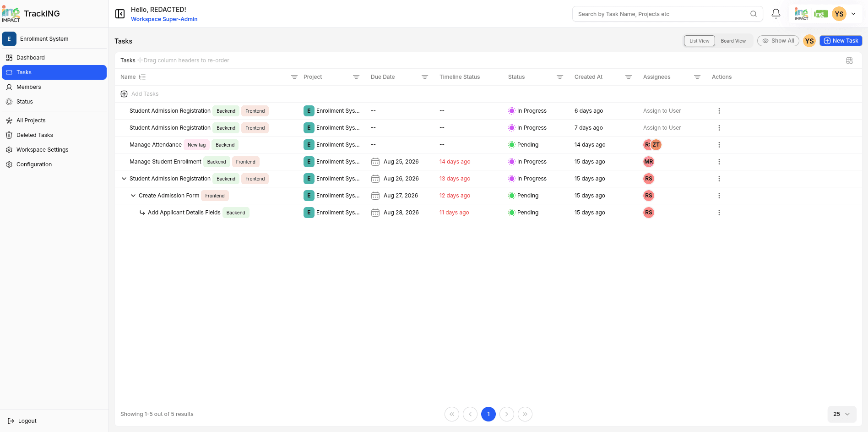Open actions menu for the 7 days ago task
This screenshot has width=868, height=432.
(x=719, y=128)
